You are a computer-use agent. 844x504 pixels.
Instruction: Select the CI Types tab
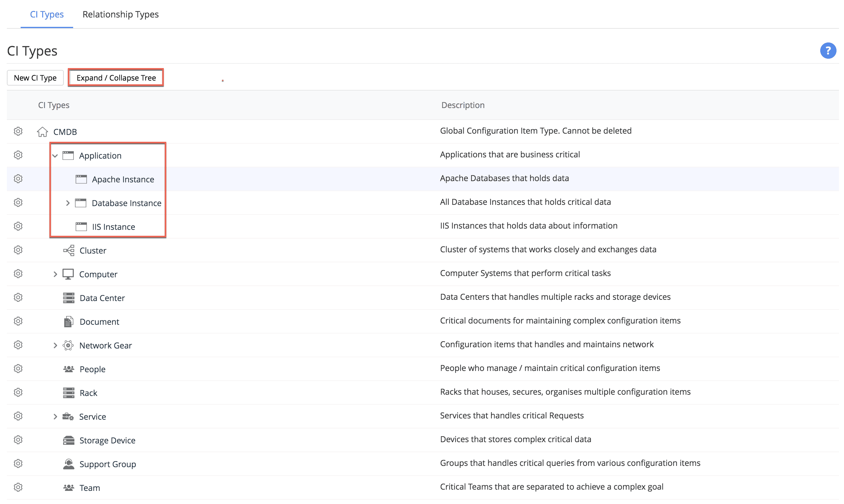pos(47,14)
